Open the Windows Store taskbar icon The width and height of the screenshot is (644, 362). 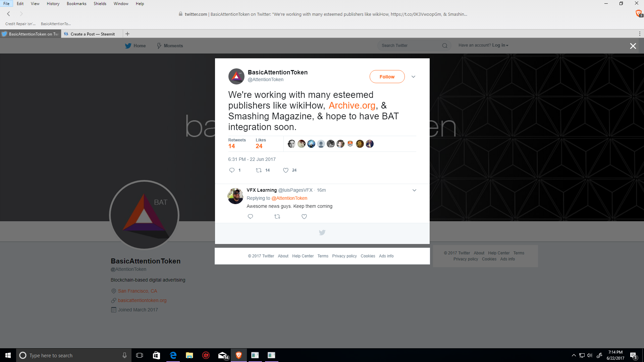click(156, 355)
